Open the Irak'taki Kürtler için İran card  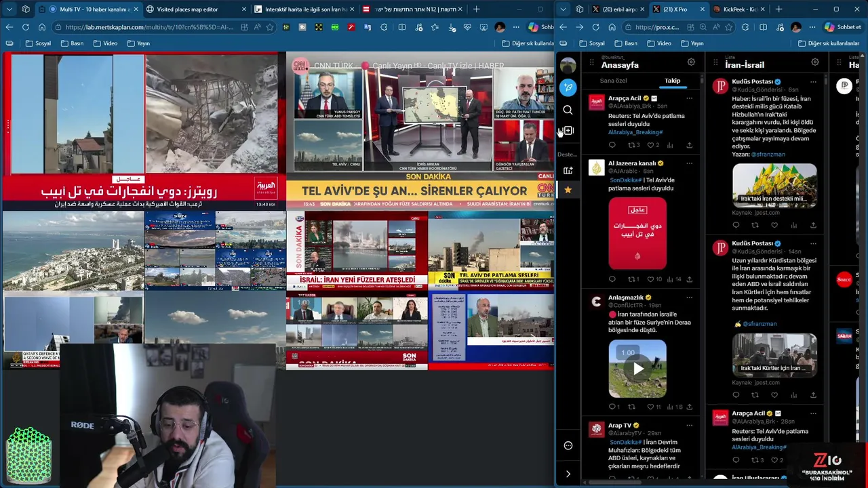[x=774, y=354]
